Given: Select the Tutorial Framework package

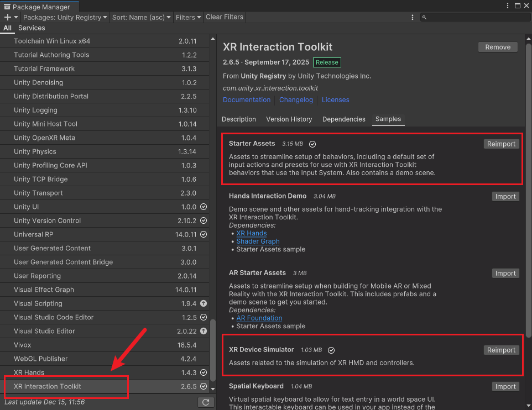Looking at the screenshot, I should tap(105, 69).
